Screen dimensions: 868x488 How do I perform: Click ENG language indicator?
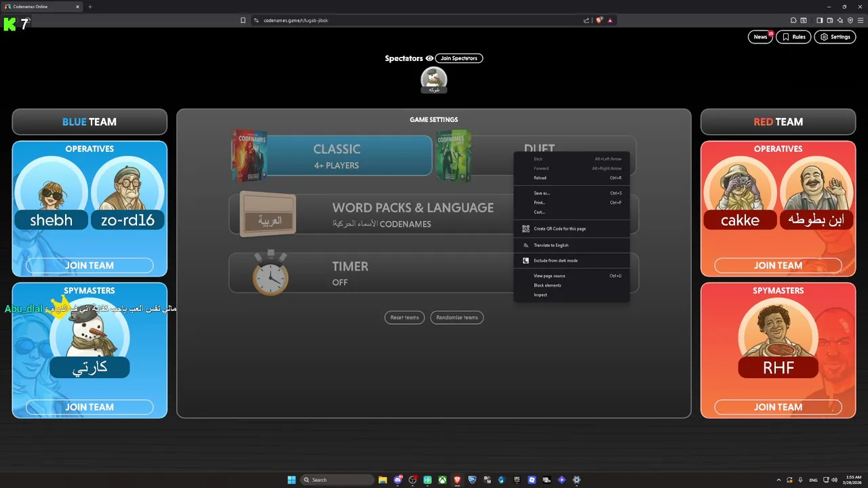(x=813, y=480)
